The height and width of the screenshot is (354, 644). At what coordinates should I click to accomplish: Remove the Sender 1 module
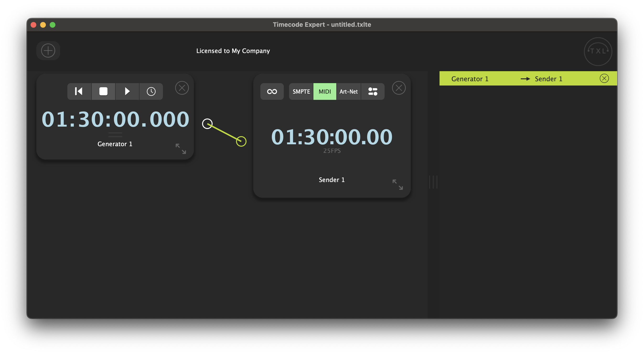[399, 88]
